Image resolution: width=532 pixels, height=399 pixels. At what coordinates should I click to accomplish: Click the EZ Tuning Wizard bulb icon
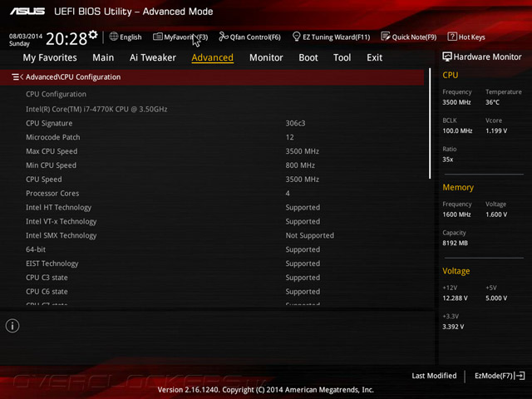coord(296,37)
